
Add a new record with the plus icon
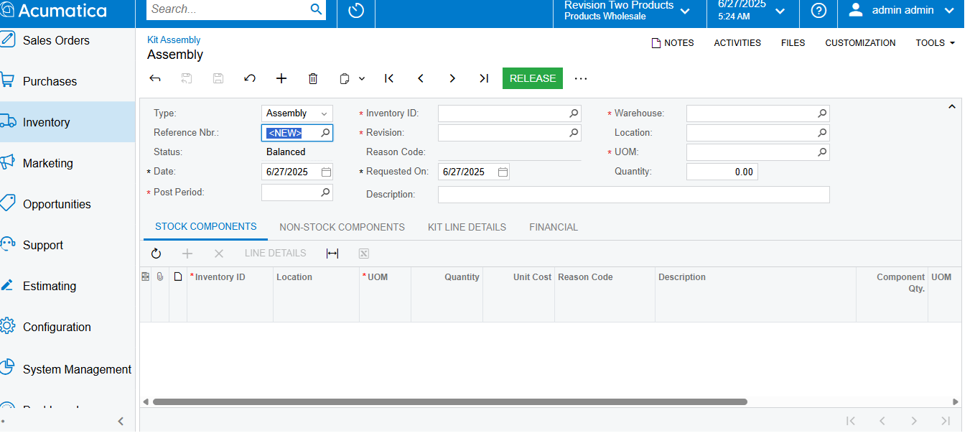click(281, 78)
